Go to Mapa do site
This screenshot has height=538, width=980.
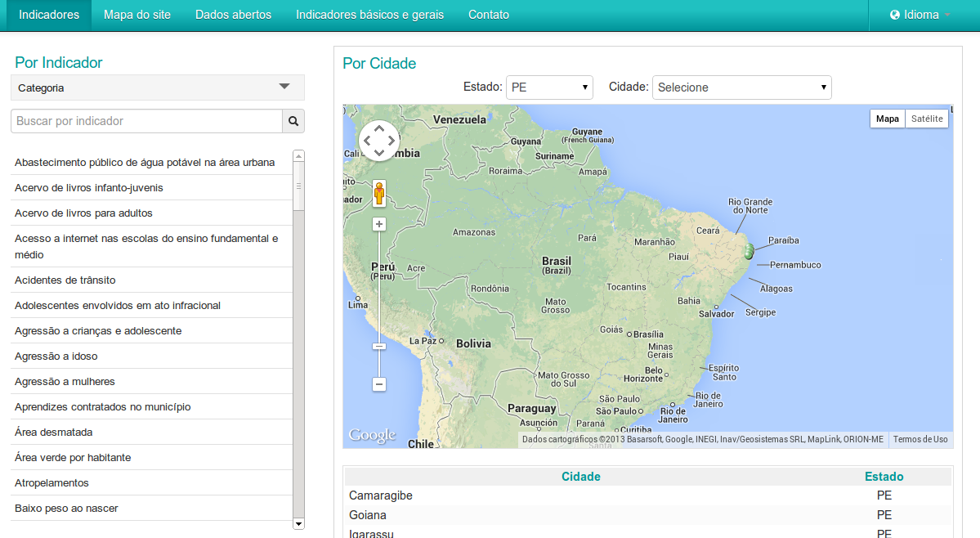pyautogui.click(x=136, y=15)
